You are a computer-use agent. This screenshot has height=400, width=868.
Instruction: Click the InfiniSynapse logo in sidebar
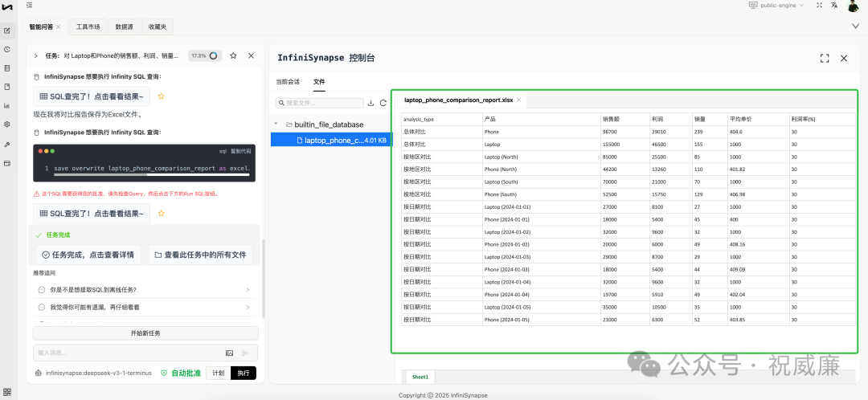tap(7, 7)
